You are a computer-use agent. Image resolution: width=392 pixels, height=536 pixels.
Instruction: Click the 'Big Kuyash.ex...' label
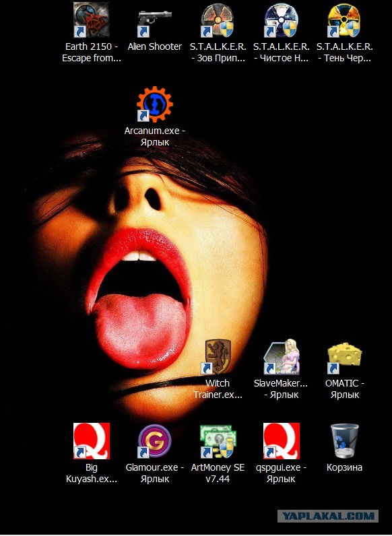point(92,473)
